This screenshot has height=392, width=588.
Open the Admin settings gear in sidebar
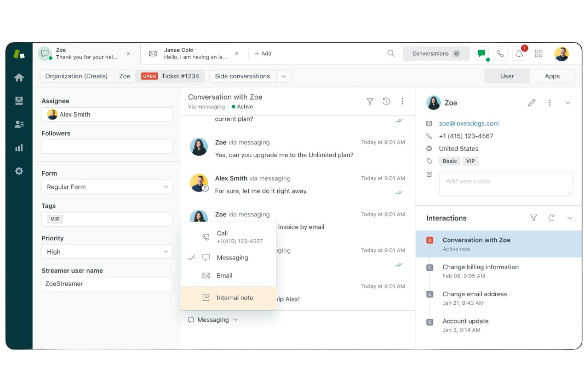tap(19, 171)
